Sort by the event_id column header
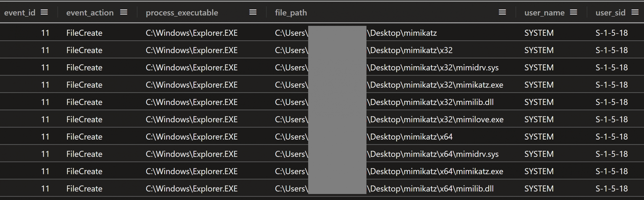The image size is (644, 200). [20, 13]
